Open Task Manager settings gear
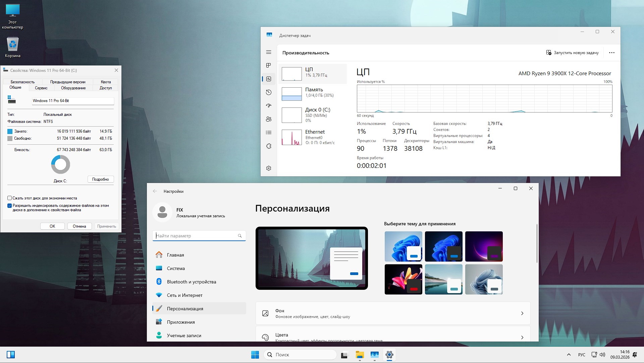This screenshot has width=644, height=363. coord(268,168)
